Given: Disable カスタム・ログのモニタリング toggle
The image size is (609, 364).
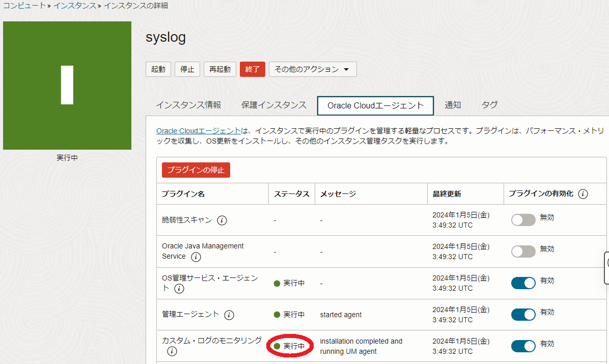Looking at the screenshot, I should [523, 346].
